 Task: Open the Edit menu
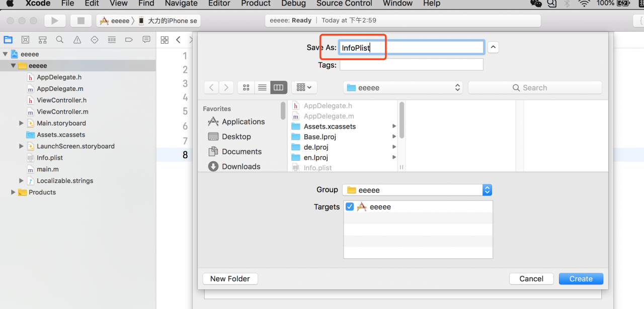pyautogui.click(x=92, y=4)
